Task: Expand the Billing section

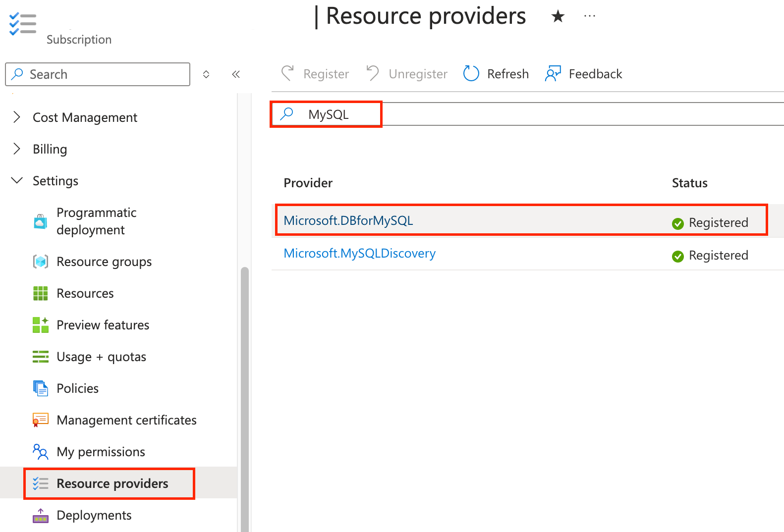Action: tap(17, 149)
